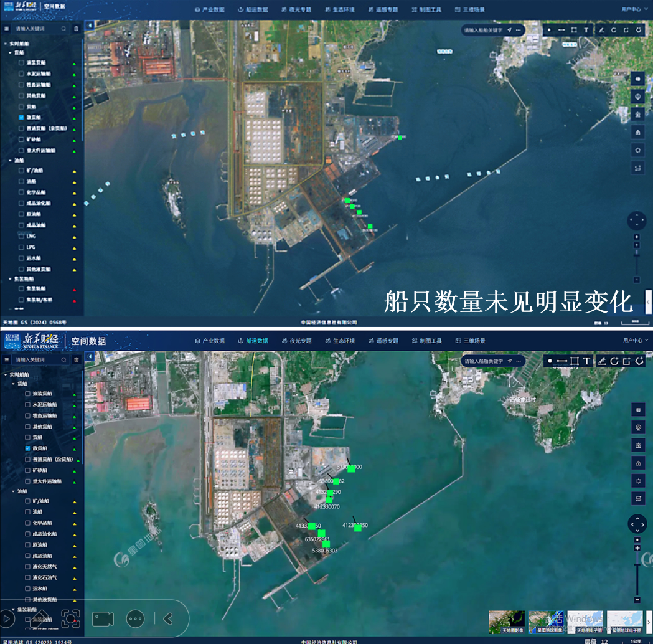Uncheck 散货船 checkbox in the lower panel
This screenshot has height=644, width=653.
27,448
